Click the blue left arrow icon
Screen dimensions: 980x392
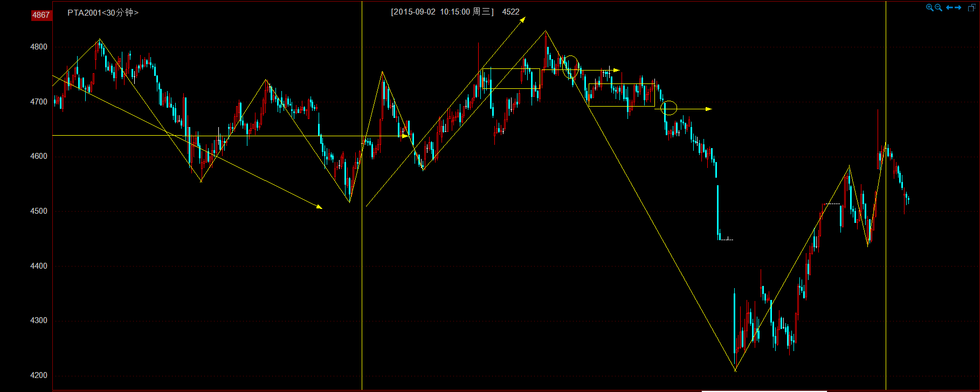pyautogui.click(x=949, y=8)
